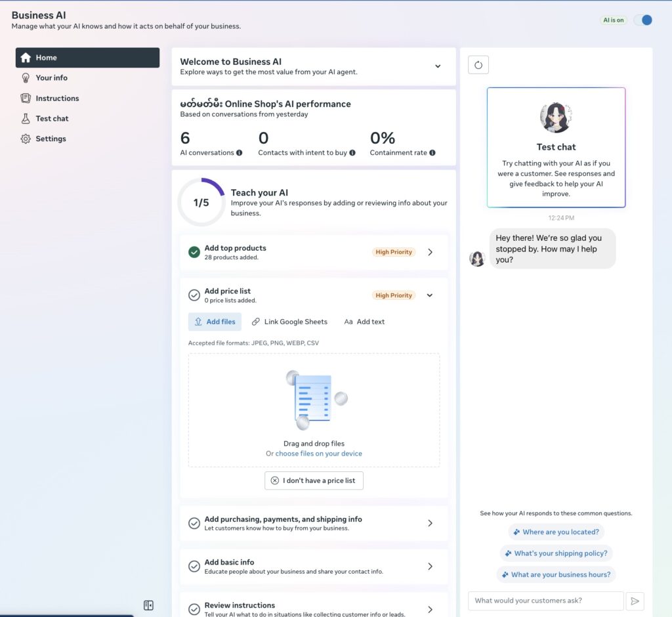Collapse the Add price list section
672x617 pixels.
click(x=430, y=295)
